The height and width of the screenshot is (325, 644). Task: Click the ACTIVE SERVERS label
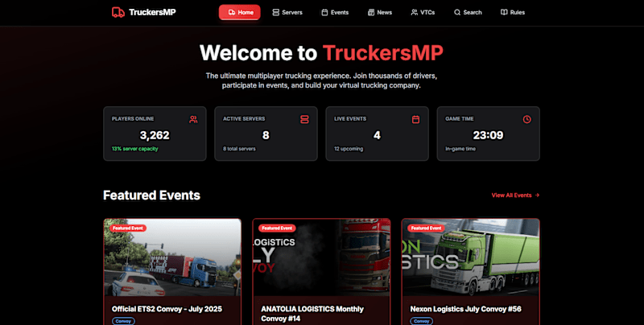244,118
